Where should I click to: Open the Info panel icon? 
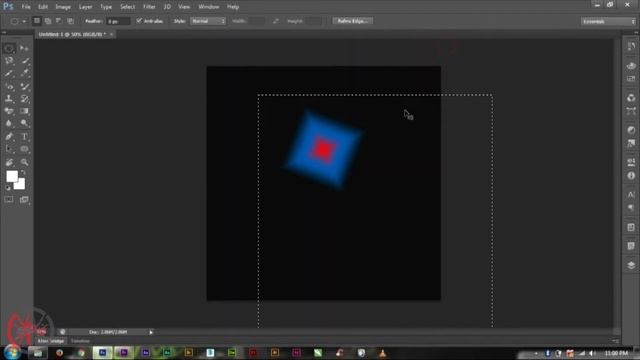pos(631,176)
